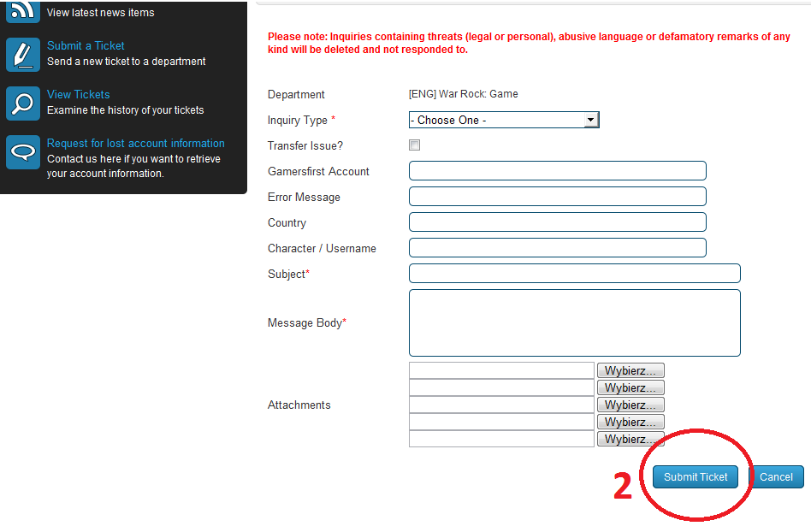The width and height of the screenshot is (811, 532).
Task: Click the fourth attachment file path box
Action: [x=501, y=422]
